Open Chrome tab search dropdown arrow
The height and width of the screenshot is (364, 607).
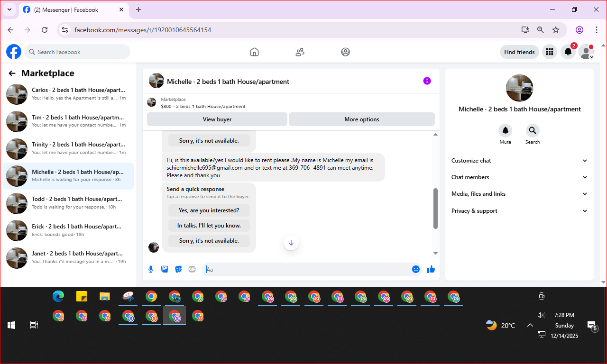9,9
